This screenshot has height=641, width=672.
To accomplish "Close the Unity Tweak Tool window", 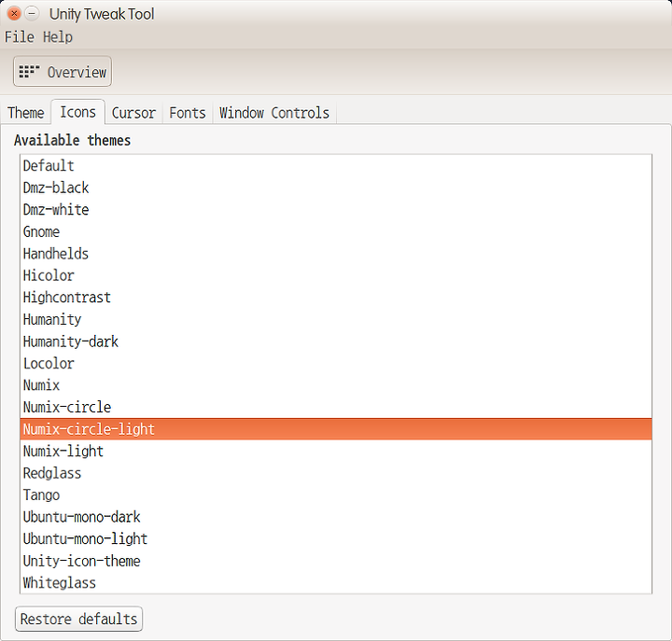I will tap(14, 14).
